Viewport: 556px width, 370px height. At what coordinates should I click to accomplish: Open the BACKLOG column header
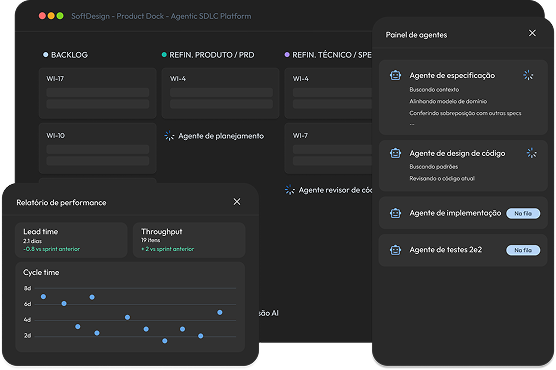click(70, 55)
